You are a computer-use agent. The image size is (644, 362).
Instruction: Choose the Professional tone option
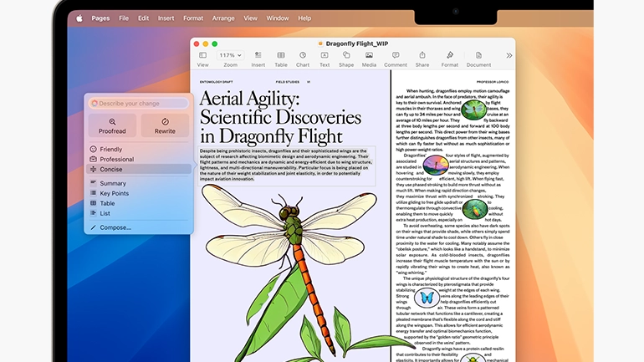tap(138, 159)
